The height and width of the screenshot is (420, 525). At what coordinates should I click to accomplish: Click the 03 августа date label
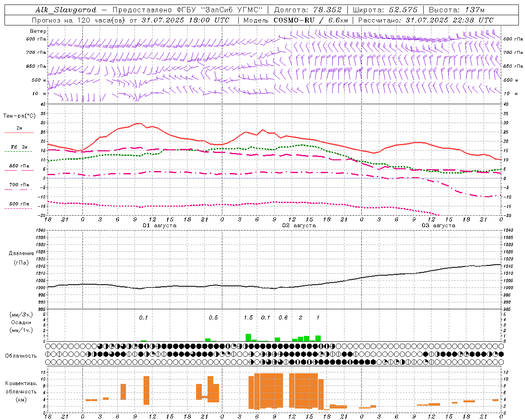(438, 226)
